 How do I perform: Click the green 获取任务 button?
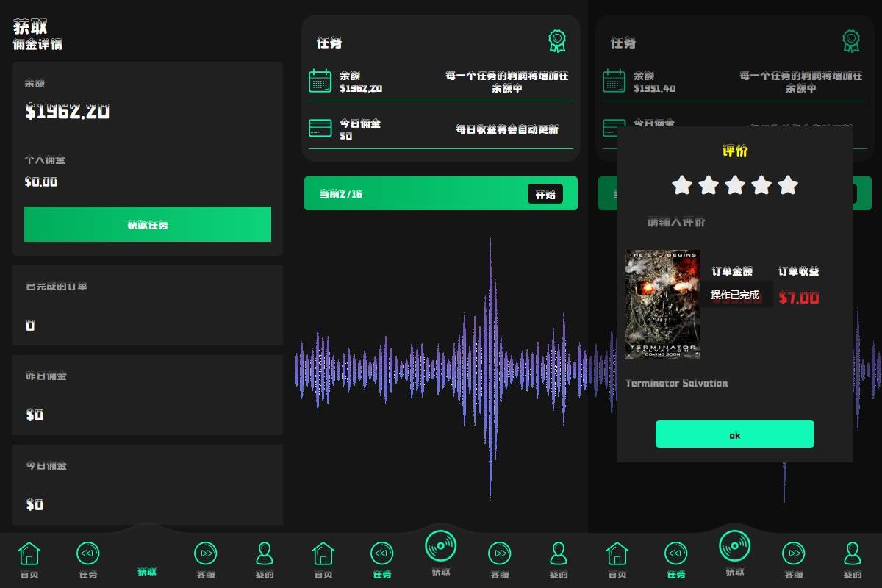147,224
